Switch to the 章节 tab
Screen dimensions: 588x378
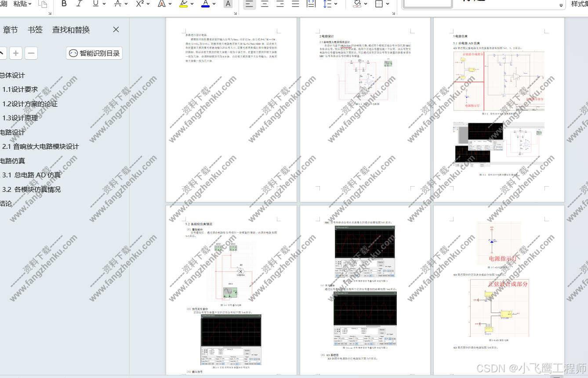[x=11, y=30]
